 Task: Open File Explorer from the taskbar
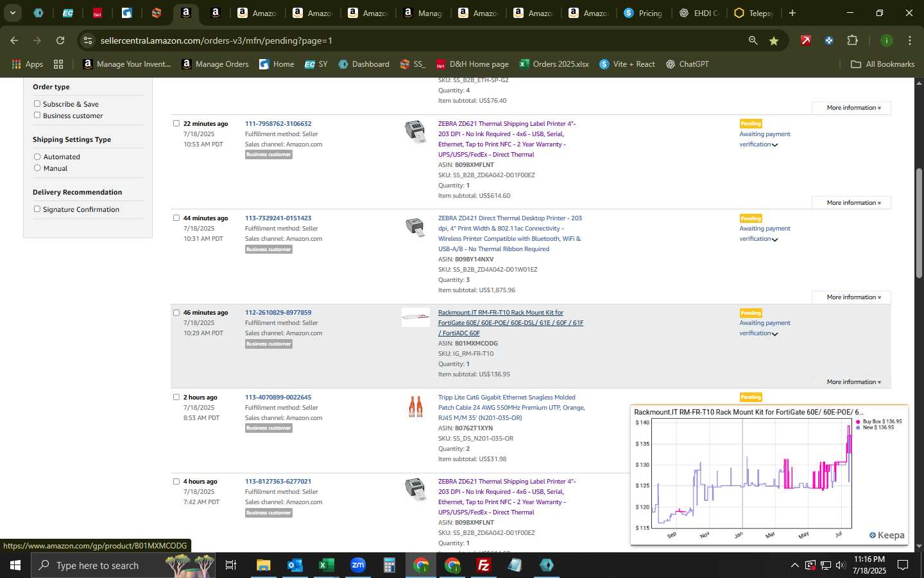click(x=264, y=565)
